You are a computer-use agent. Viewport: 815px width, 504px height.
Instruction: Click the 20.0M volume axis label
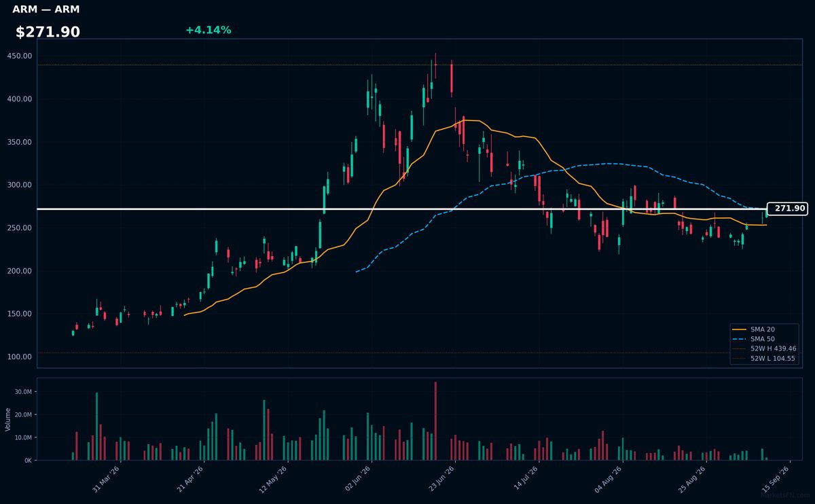[23, 415]
